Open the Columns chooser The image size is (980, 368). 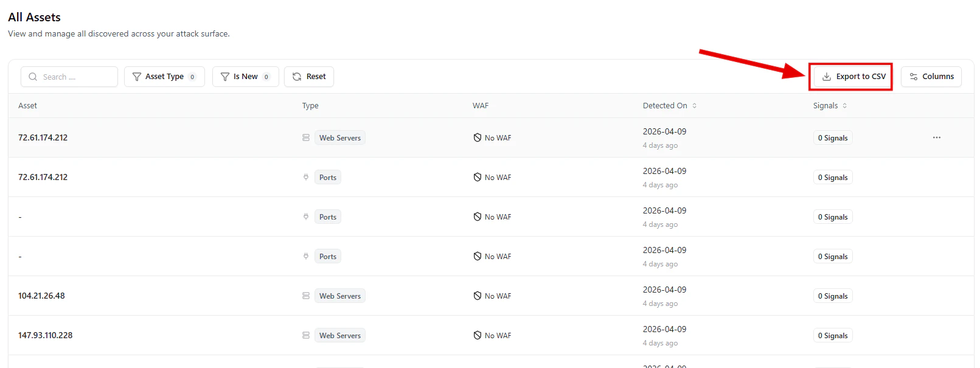click(931, 77)
